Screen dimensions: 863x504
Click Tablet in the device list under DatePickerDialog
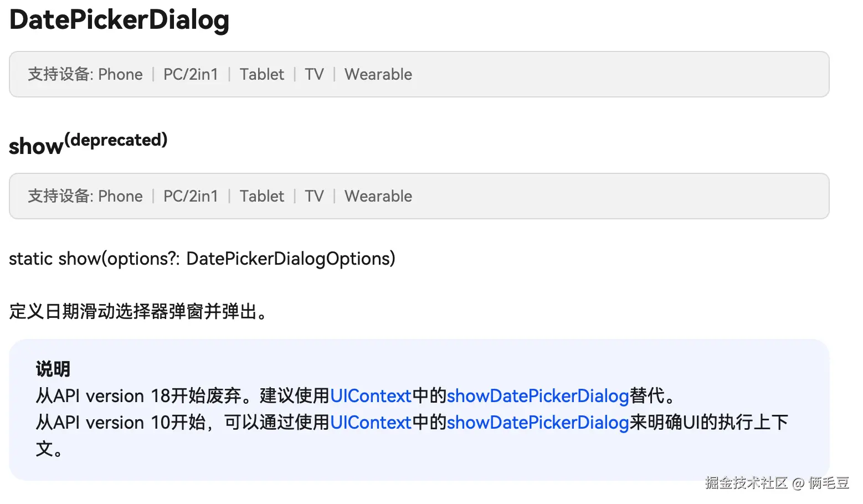(261, 74)
